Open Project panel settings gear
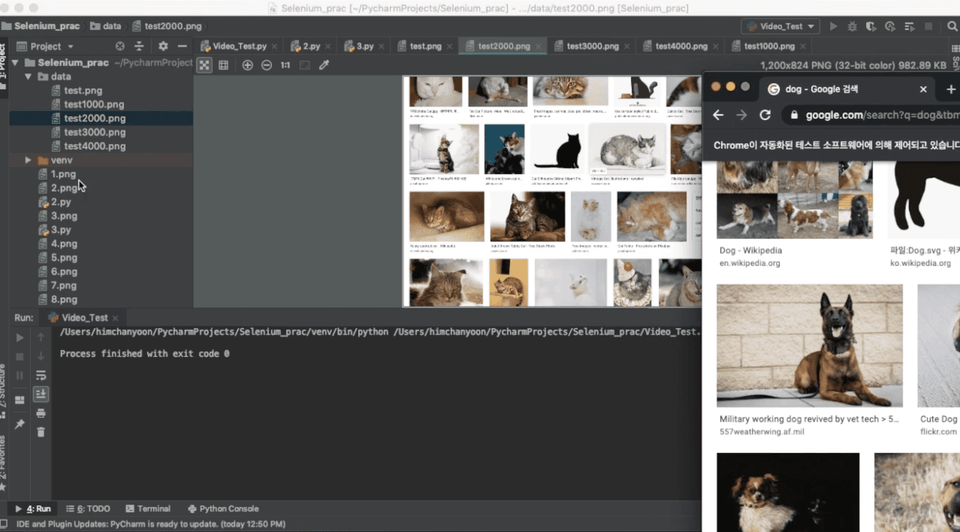 click(x=163, y=46)
